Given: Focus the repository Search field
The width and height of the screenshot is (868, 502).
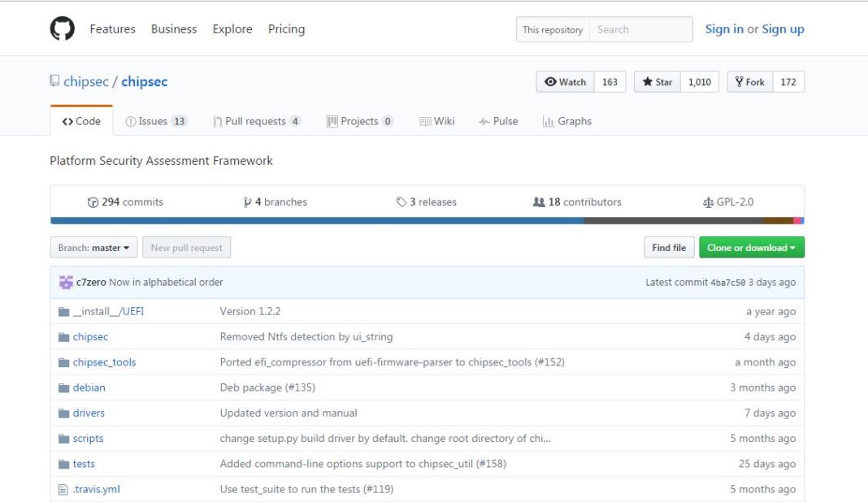Looking at the screenshot, I should point(641,29).
